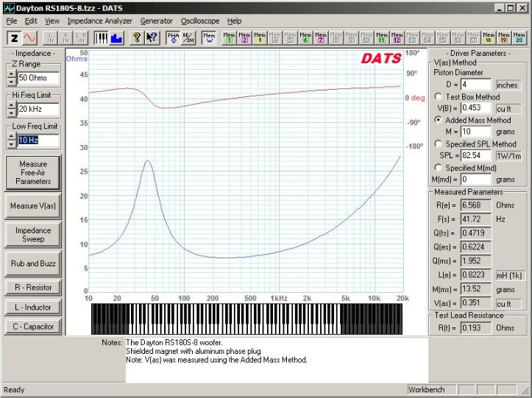
Task: Toggle the PHA phase display icon
Action: point(173,38)
